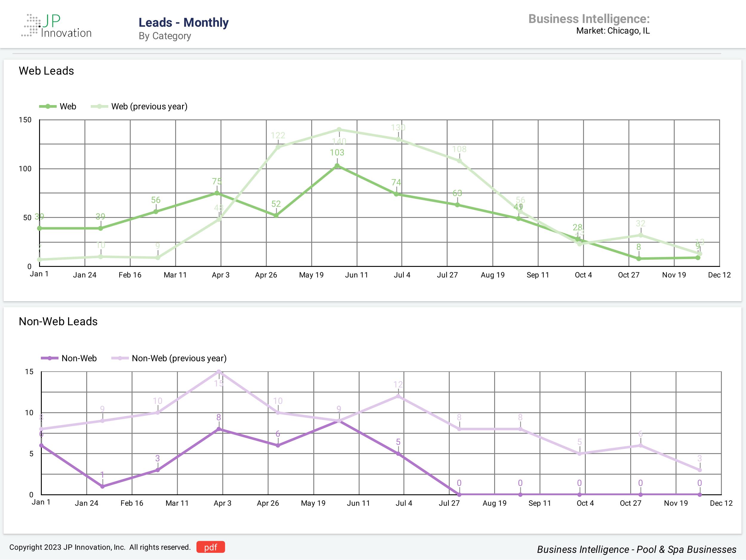Image resolution: width=746 pixels, height=560 pixels.
Task: Click the Web data point labeled 63
Action: (457, 205)
